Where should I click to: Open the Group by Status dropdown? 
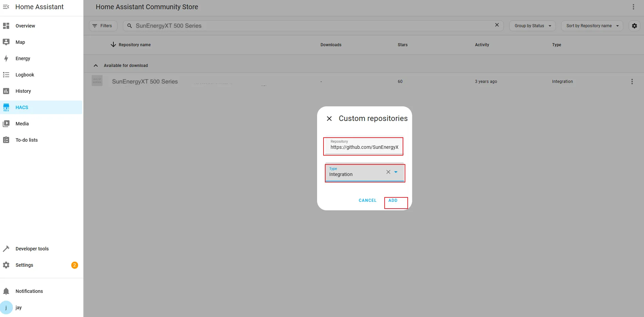532,26
